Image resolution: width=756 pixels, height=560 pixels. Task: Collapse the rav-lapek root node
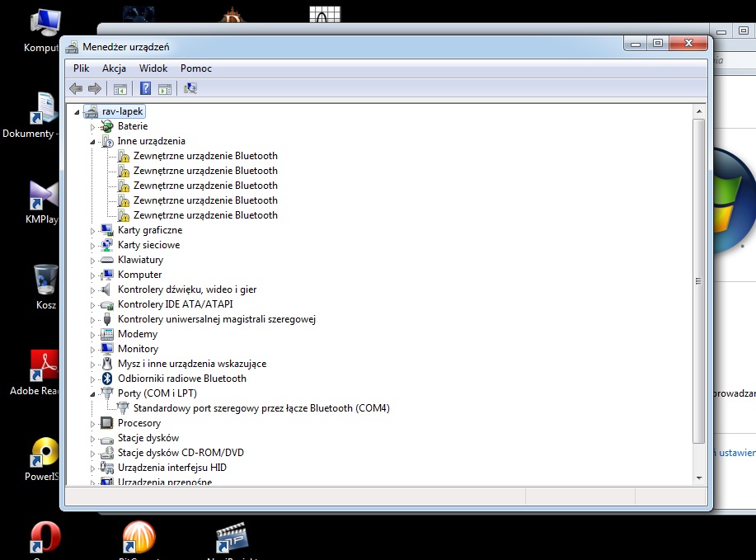click(77, 112)
